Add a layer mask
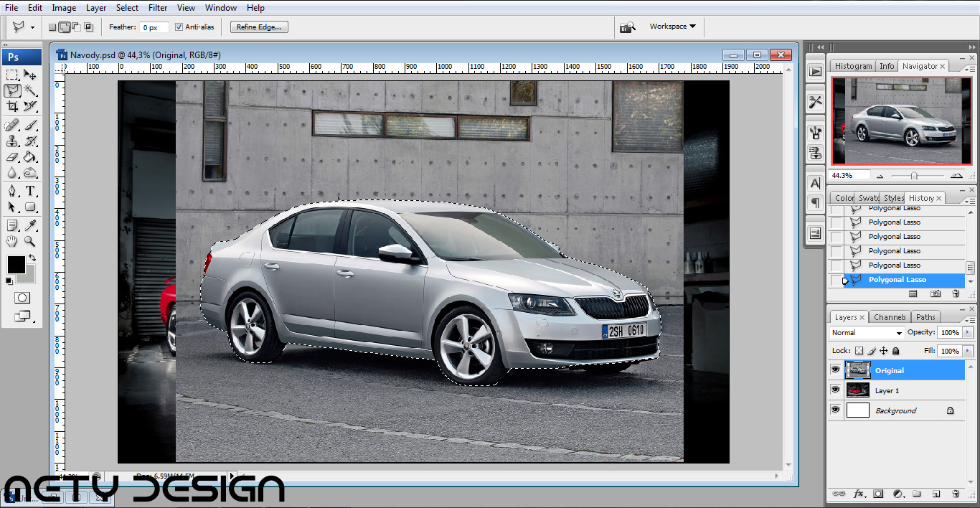Image resolution: width=980 pixels, height=508 pixels. (878, 494)
